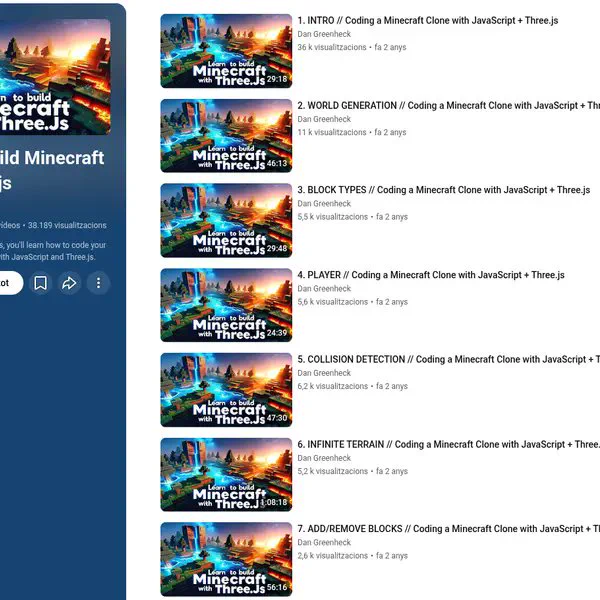Open title link '2. WORLD GENERATION'
The height and width of the screenshot is (600, 600).
point(449,106)
